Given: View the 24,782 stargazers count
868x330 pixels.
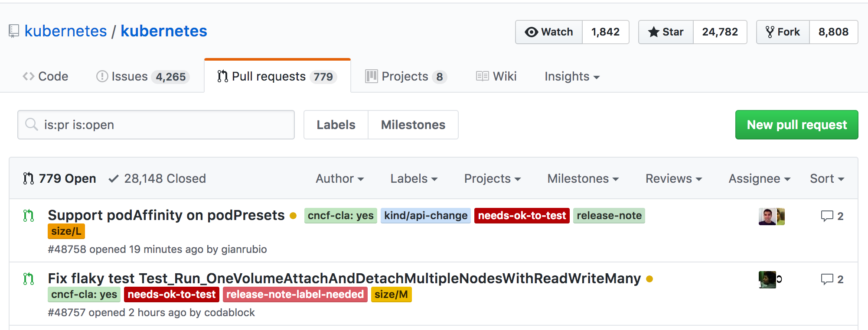Looking at the screenshot, I should pyautogui.click(x=720, y=32).
